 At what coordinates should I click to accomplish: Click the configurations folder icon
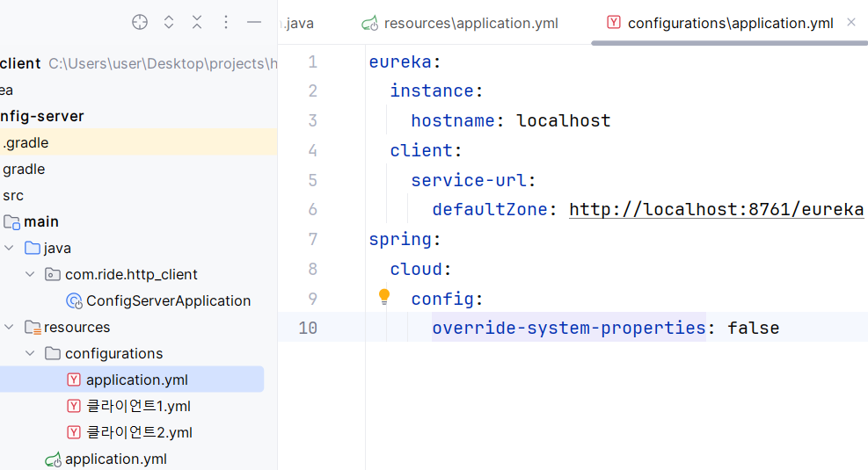53,353
